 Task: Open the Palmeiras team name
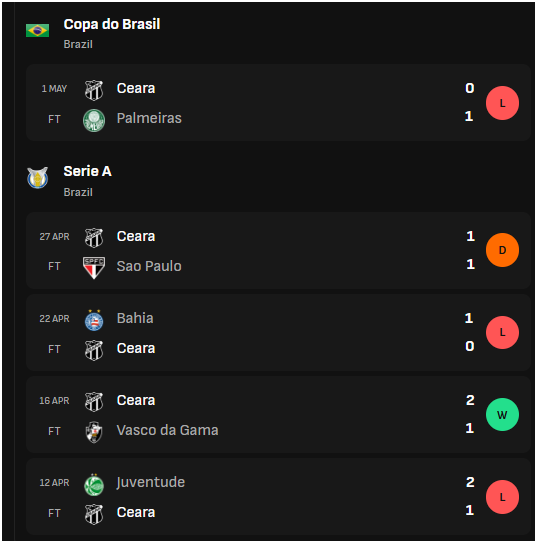click(x=149, y=118)
